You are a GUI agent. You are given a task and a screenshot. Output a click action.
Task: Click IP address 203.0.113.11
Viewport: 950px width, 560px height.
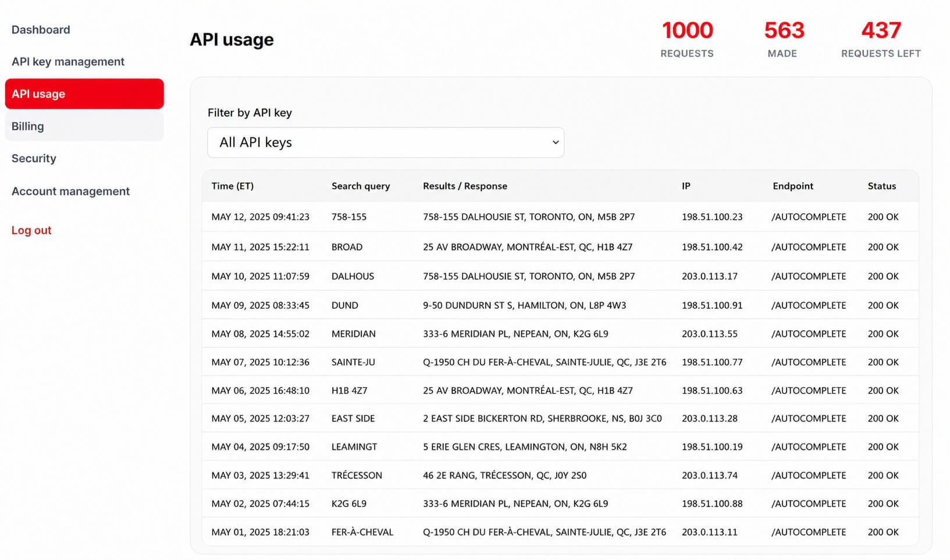[x=710, y=532]
